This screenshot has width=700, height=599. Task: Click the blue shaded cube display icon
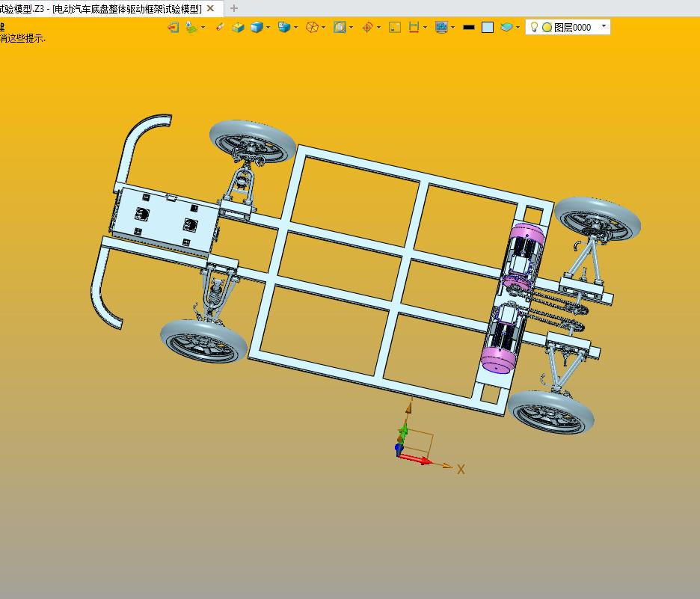pyautogui.click(x=257, y=27)
